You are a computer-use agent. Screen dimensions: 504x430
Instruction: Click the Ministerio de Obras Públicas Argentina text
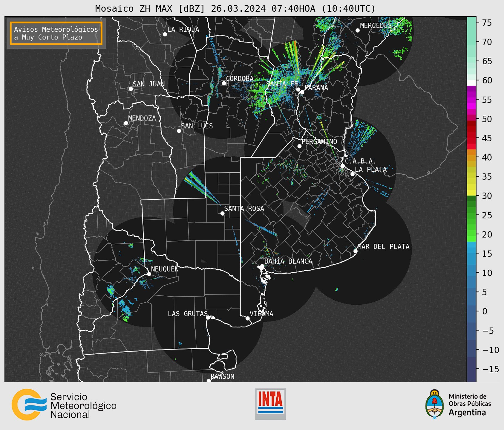470,405
